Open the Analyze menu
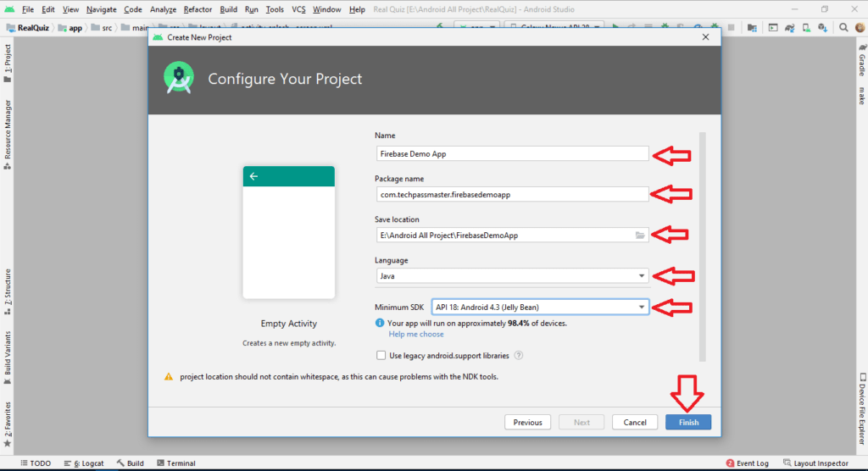 [x=163, y=9]
